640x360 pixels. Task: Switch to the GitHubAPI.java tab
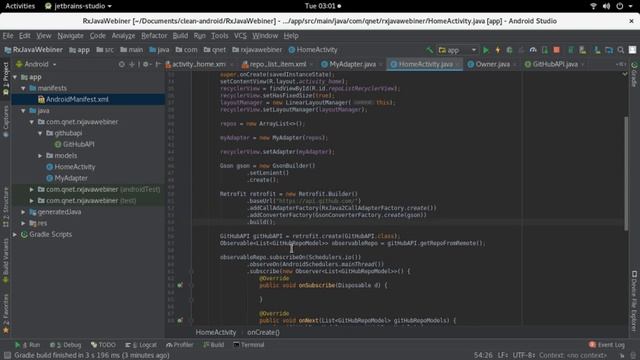tap(555, 64)
